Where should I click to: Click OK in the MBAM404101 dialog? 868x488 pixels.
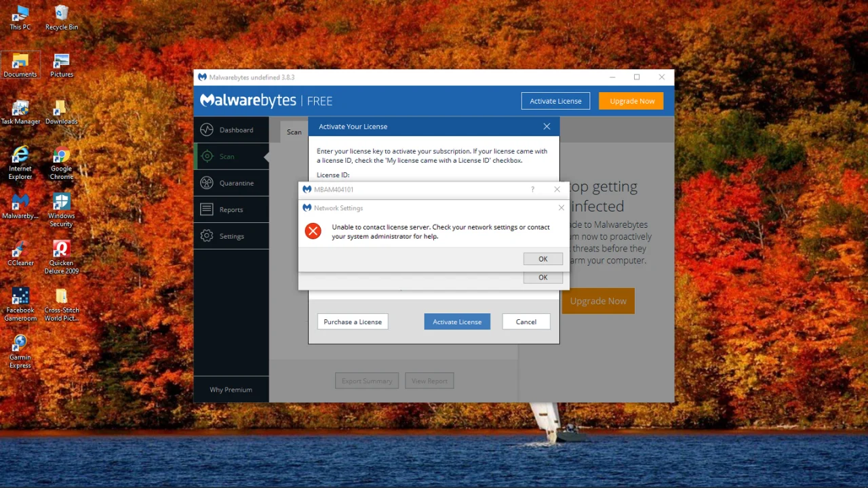(543, 277)
